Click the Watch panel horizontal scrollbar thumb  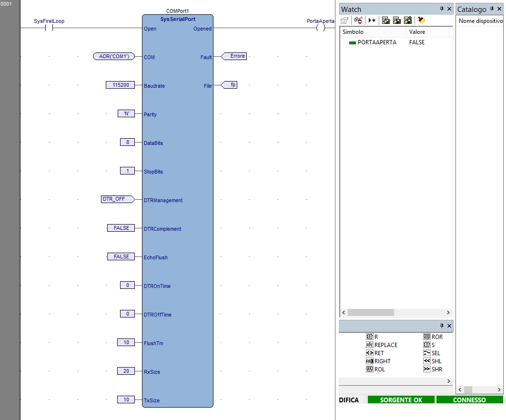point(371,313)
